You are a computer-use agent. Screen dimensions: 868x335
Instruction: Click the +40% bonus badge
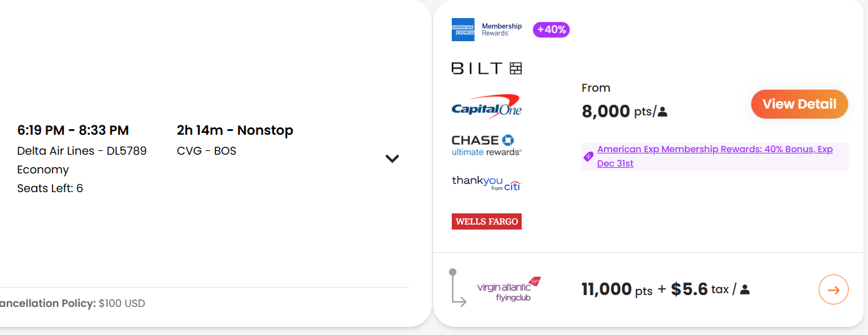[x=551, y=29]
